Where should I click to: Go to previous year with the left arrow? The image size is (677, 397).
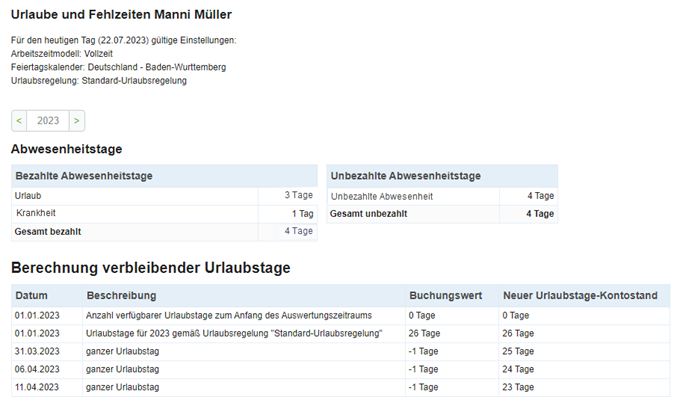pyautogui.click(x=19, y=121)
